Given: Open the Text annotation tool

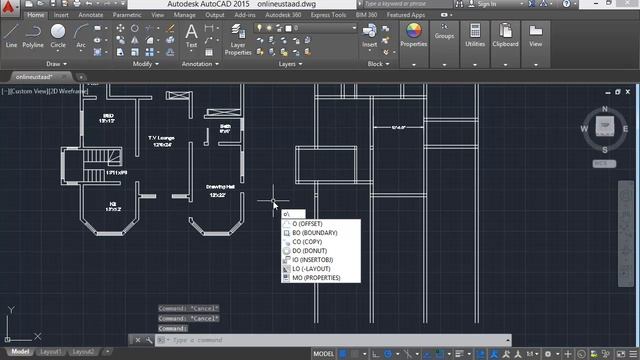Looking at the screenshot, I should pyautogui.click(x=191, y=36).
